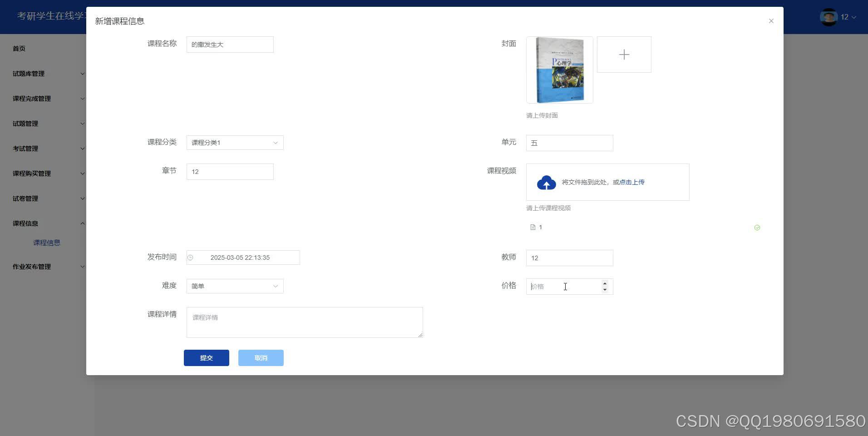This screenshot has height=436, width=868.
Task: Click the plus icon to upload another cover
Action: [624, 54]
